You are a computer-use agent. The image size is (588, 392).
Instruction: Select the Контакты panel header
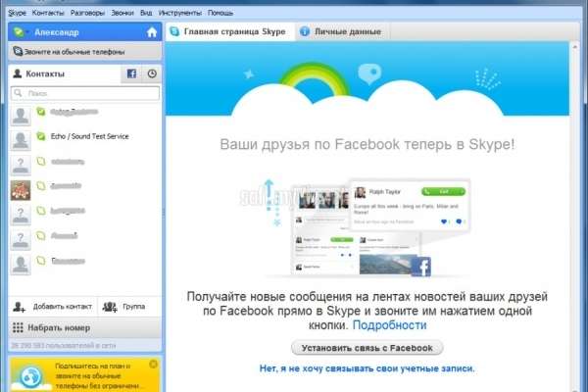[x=65, y=73]
